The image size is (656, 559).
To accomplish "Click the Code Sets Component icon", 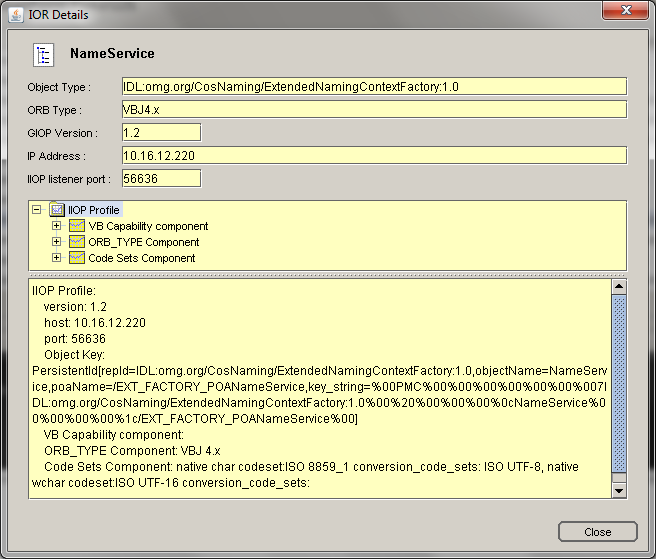I will [77, 257].
